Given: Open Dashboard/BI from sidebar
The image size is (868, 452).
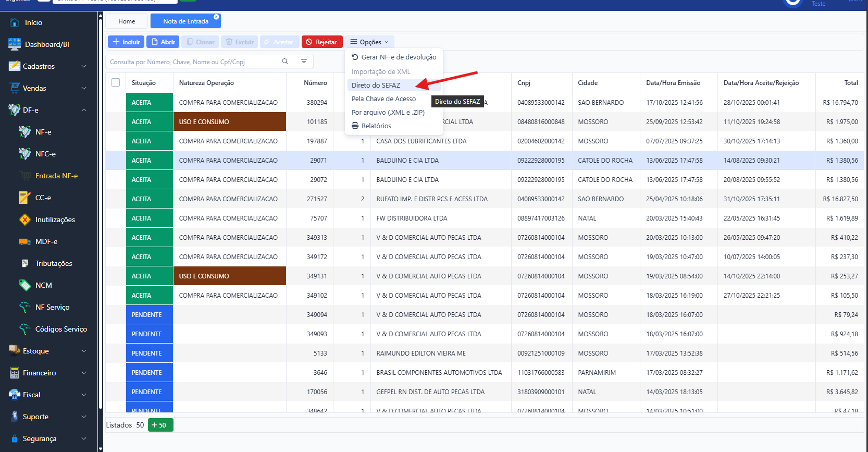Looking at the screenshot, I should pos(47,44).
